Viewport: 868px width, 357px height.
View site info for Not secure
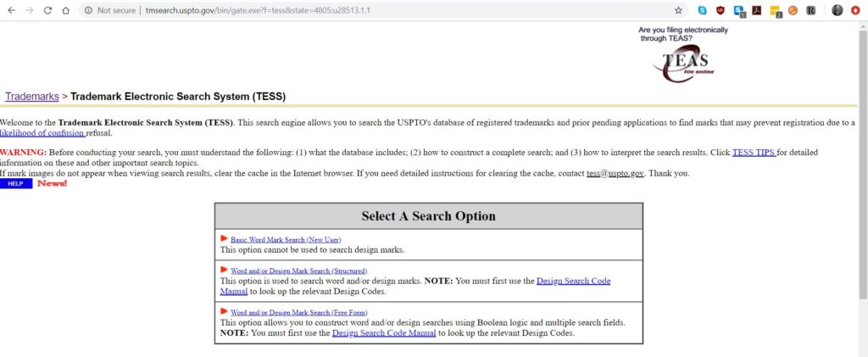(111, 10)
